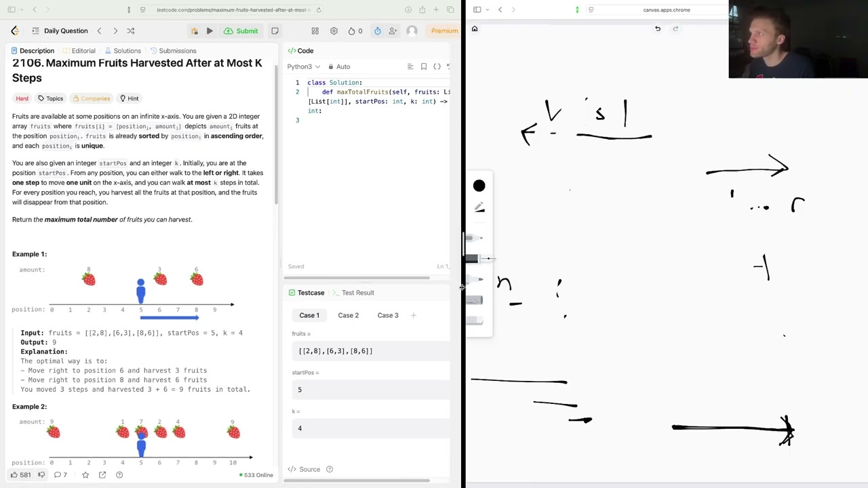
Task: Open the comments with 7 replies
Action: [x=60, y=474]
